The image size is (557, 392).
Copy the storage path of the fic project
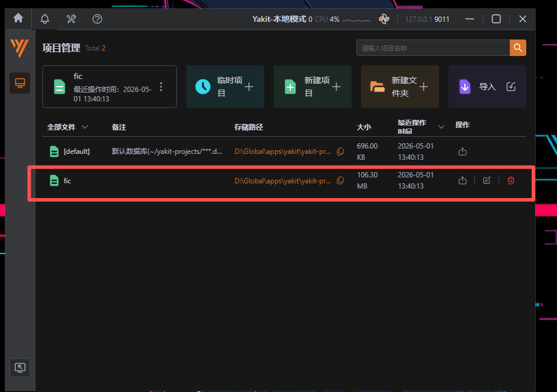coord(340,180)
